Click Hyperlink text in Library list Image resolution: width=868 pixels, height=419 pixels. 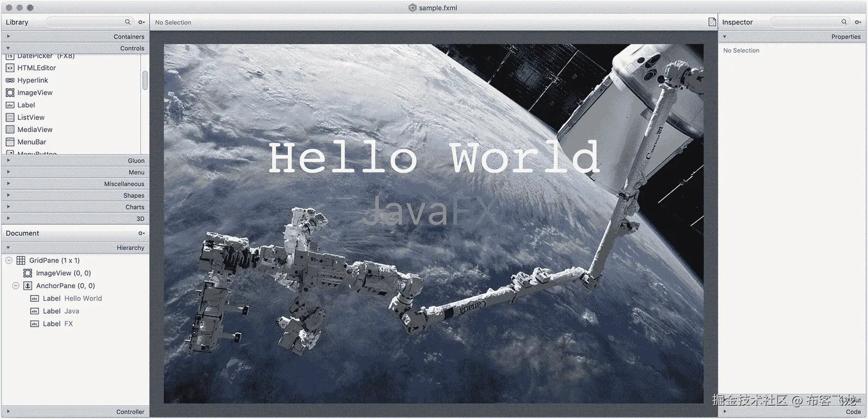click(33, 80)
